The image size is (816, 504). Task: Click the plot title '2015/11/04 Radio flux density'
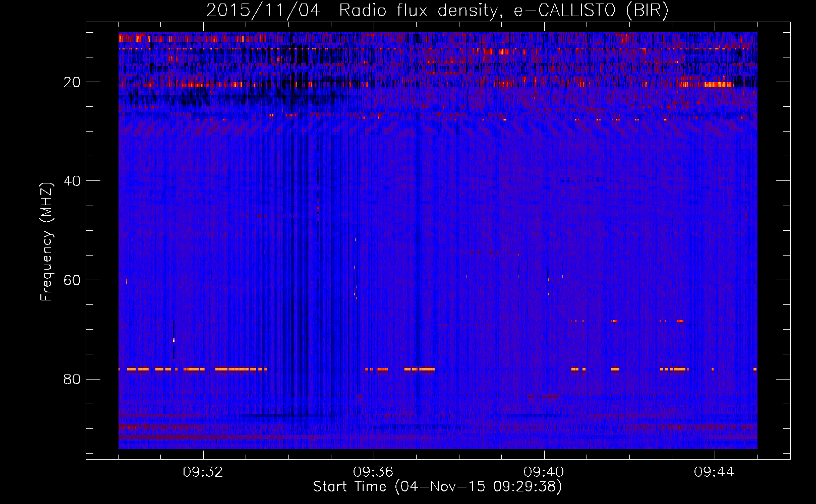pos(437,11)
